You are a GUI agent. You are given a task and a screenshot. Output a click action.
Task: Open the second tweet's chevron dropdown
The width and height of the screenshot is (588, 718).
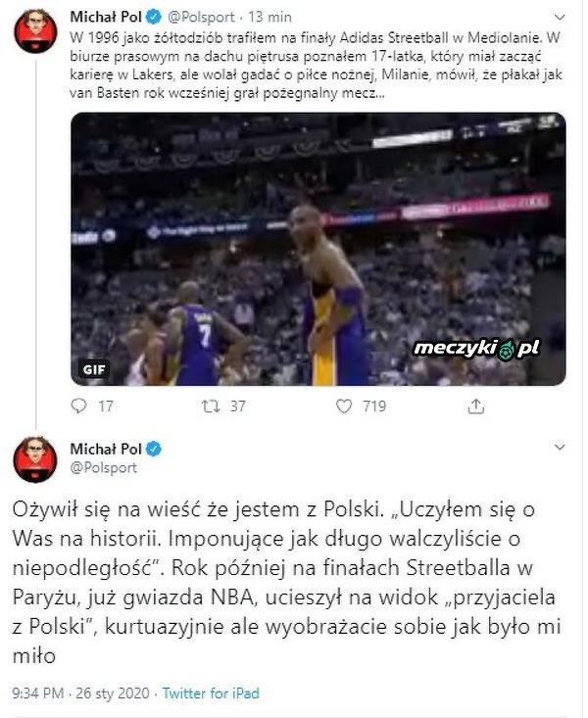point(559,449)
